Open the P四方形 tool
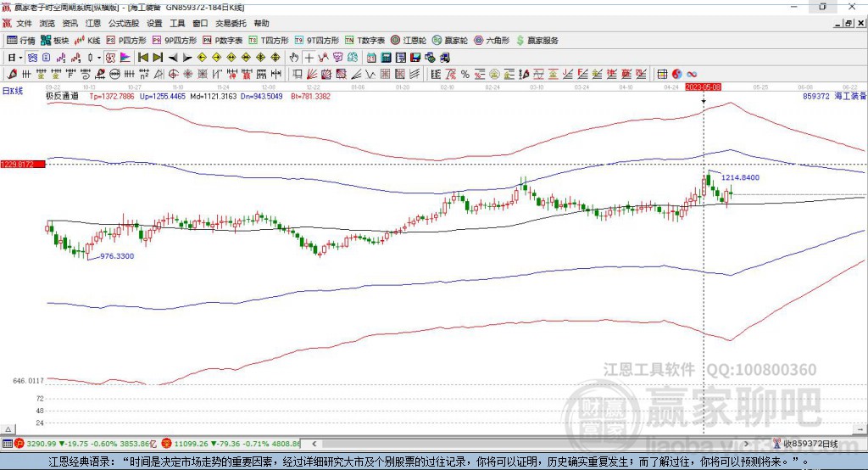868x470 pixels. click(126, 41)
